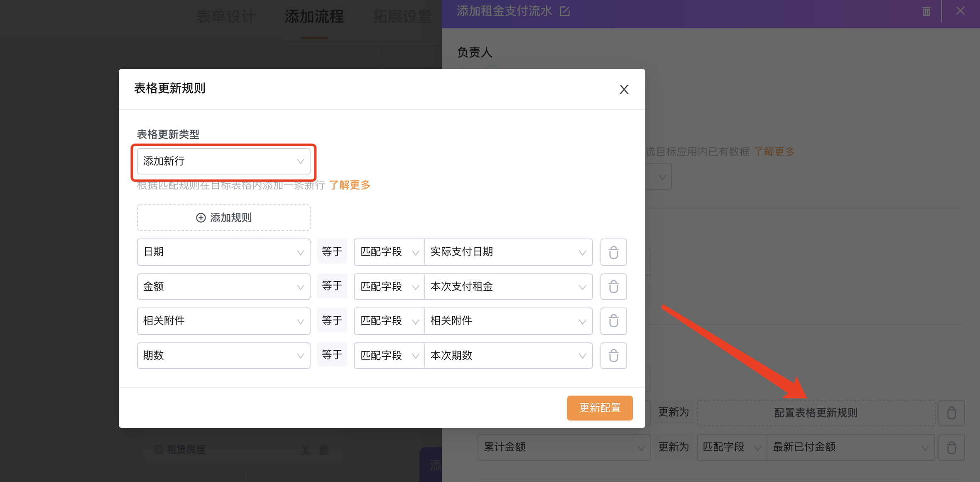Click the 表格更新类型 label
Screen dimensions: 980x482
[x=168, y=134]
